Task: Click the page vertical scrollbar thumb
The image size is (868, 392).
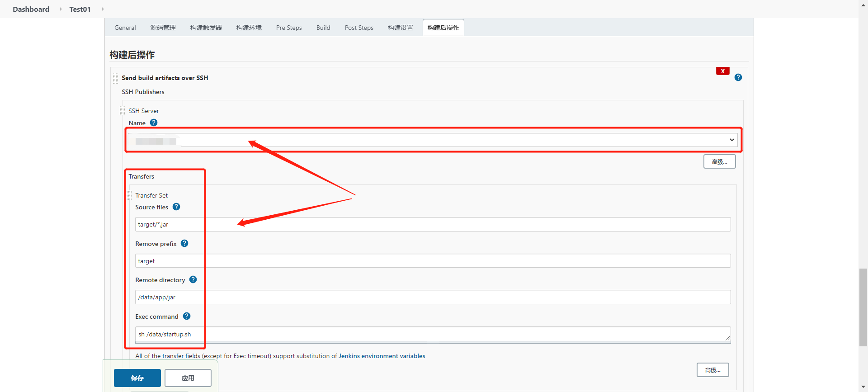Action: click(863, 307)
